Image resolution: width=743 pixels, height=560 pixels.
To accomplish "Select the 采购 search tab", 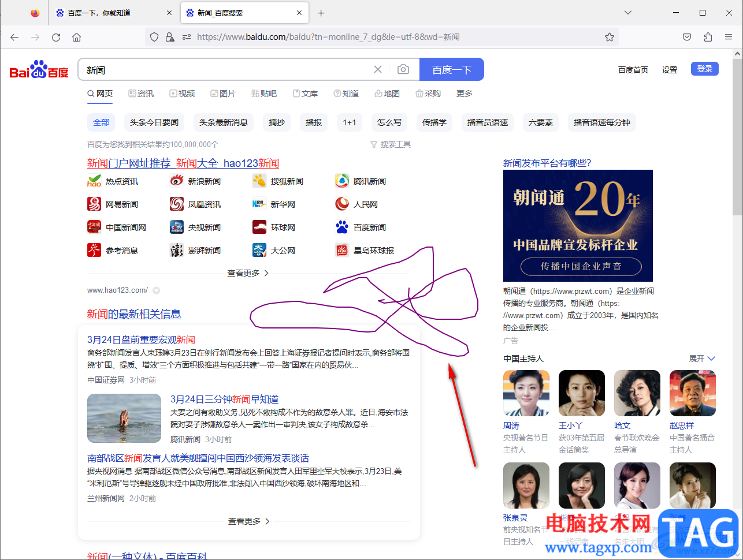I will [428, 94].
